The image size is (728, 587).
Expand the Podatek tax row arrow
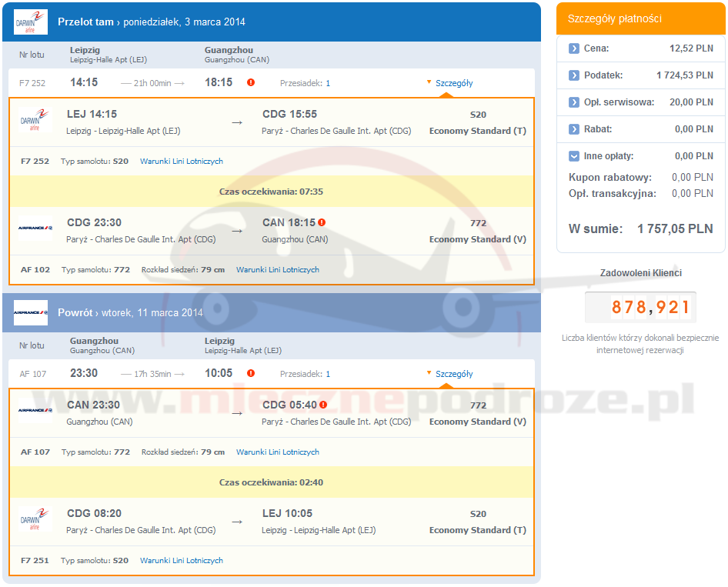tap(574, 75)
